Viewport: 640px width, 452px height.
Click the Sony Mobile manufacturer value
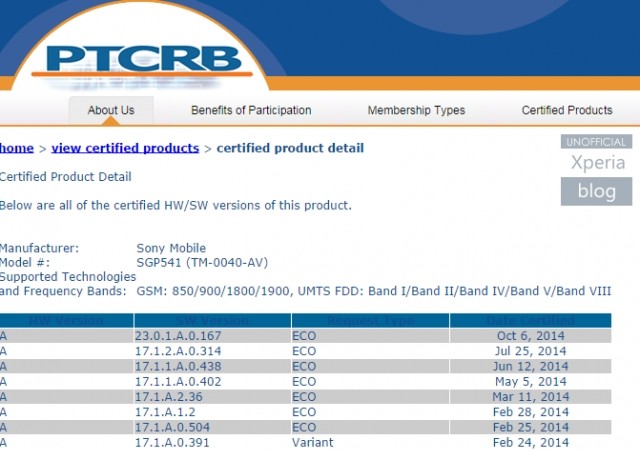[x=171, y=248]
